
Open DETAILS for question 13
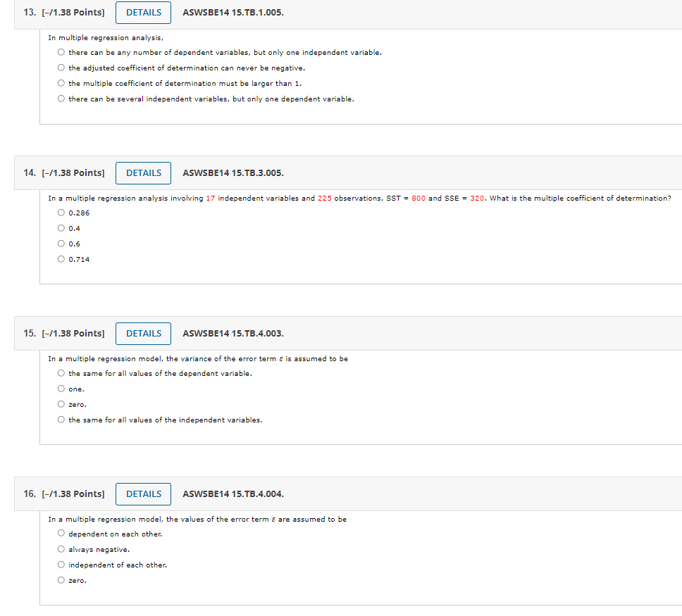[143, 13]
